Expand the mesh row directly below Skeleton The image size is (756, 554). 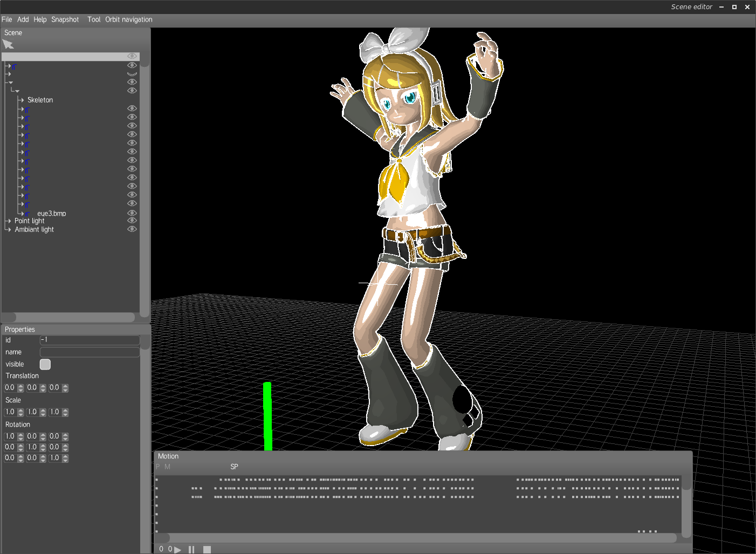pos(22,110)
